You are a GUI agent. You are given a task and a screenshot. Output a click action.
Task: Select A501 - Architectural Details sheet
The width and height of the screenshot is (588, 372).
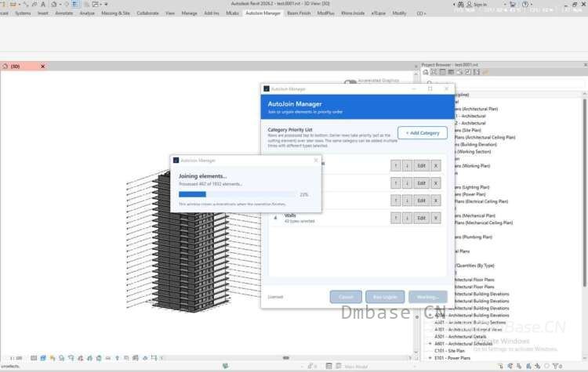pyautogui.click(x=460, y=337)
